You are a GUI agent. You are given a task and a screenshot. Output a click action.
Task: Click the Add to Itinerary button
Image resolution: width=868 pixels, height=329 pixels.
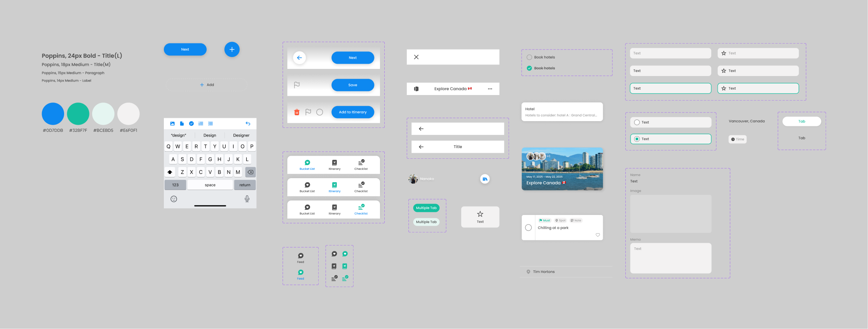[353, 112]
